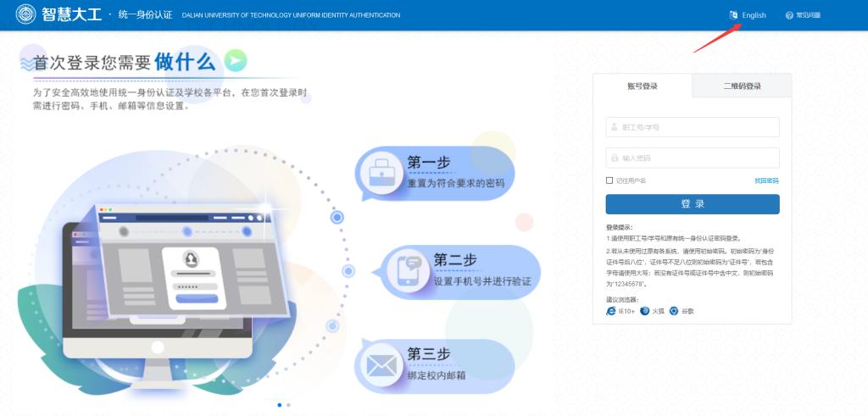
Task: Click the help question mark icon
Action: (x=789, y=15)
